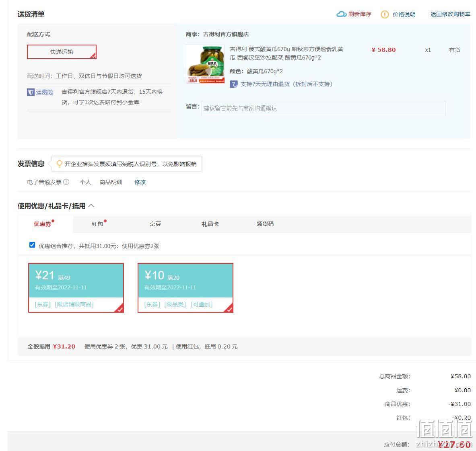Click the ¥58.80 item price

tap(383, 50)
